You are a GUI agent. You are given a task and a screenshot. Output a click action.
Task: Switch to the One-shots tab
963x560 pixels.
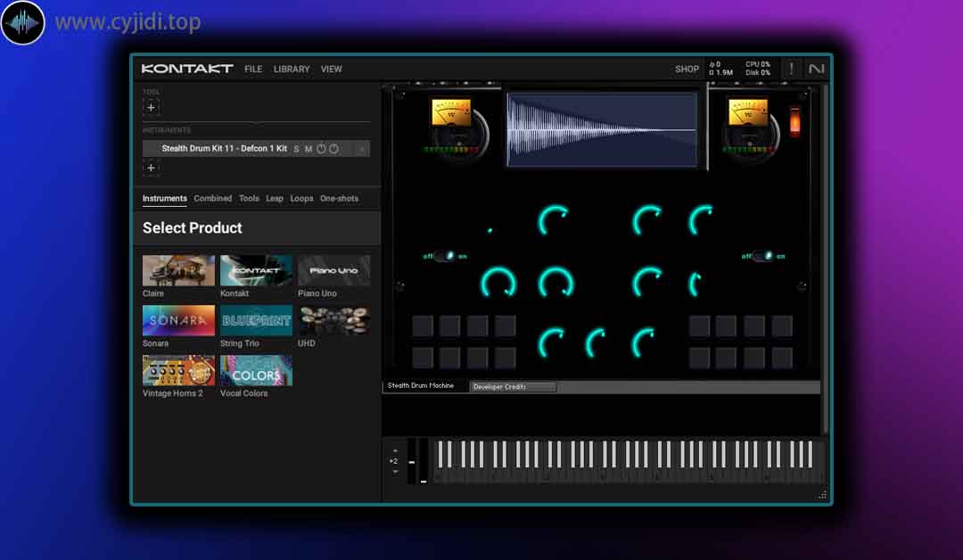(x=339, y=198)
